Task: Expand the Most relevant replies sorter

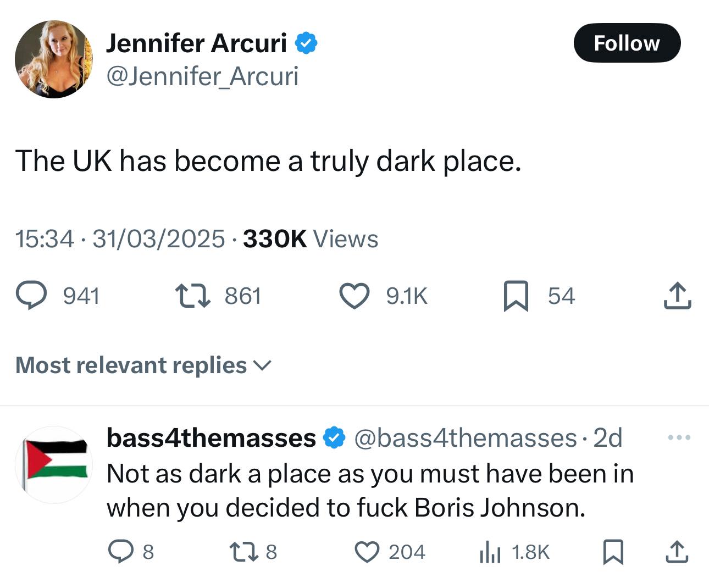Action: 143,365
